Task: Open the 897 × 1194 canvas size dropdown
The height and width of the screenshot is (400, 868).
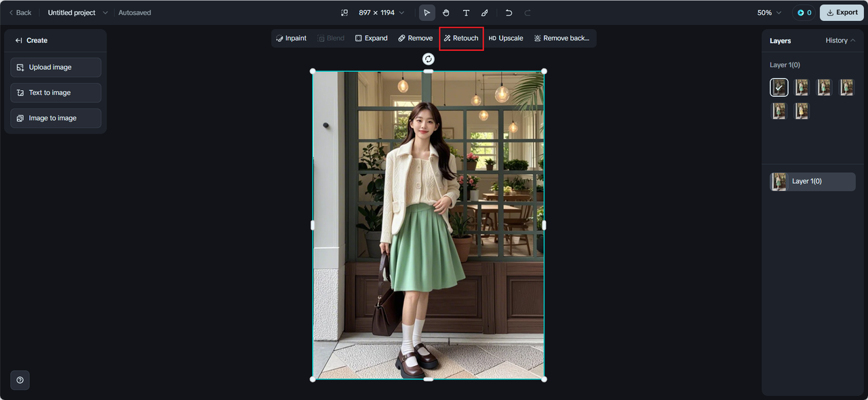Action: pyautogui.click(x=382, y=13)
